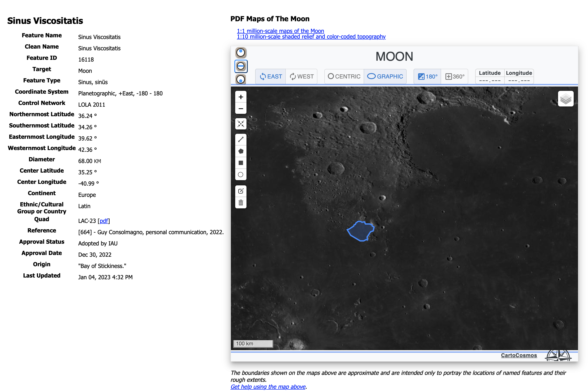Click the Longitude readout field
This screenshot has width=588, height=392.
[519, 80]
